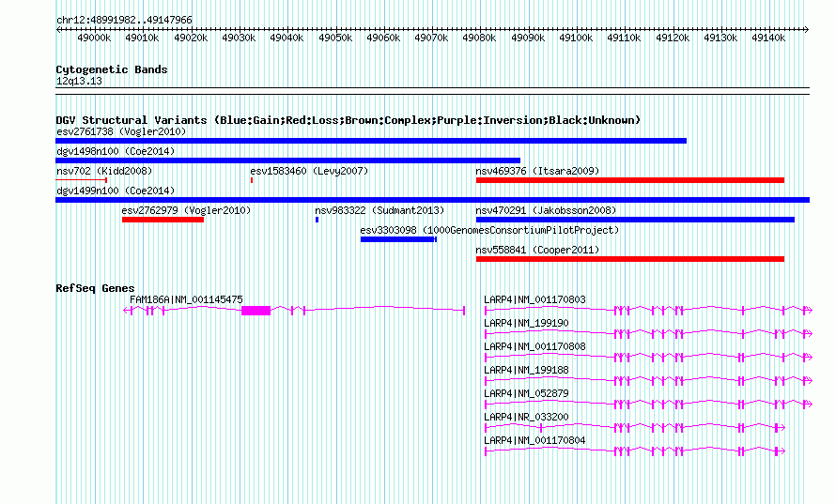Click the nsv702 (Kidd2008) variant label
This screenshot has width=836, height=504.
tap(104, 171)
